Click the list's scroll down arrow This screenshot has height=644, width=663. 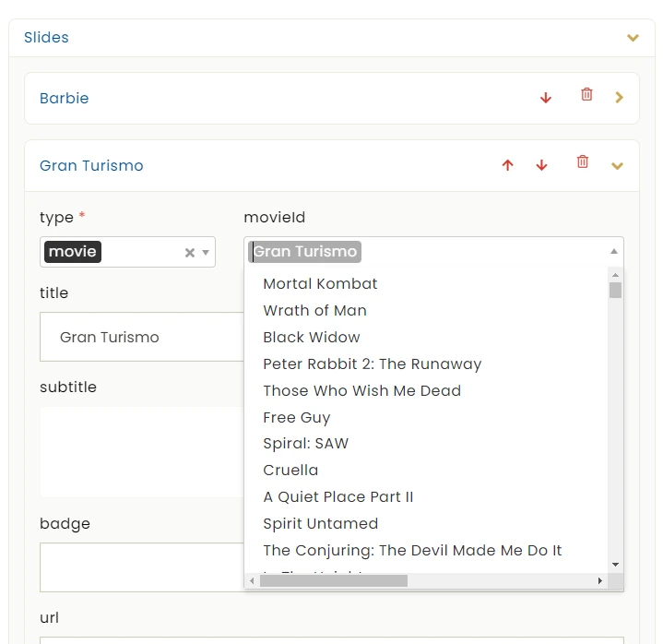(x=615, y=565)
